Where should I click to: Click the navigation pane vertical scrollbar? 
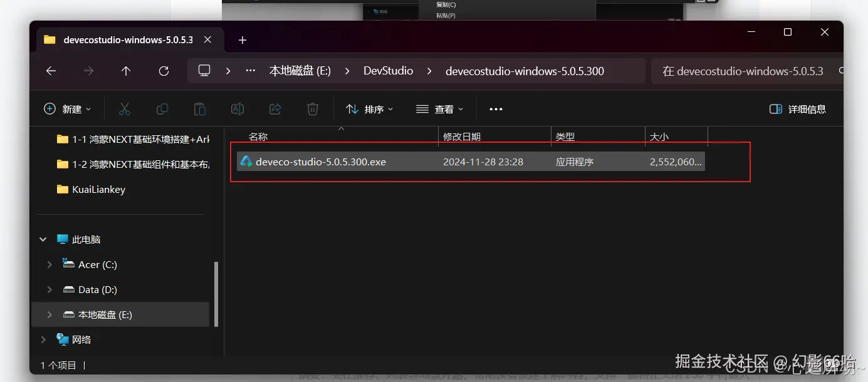216,294
